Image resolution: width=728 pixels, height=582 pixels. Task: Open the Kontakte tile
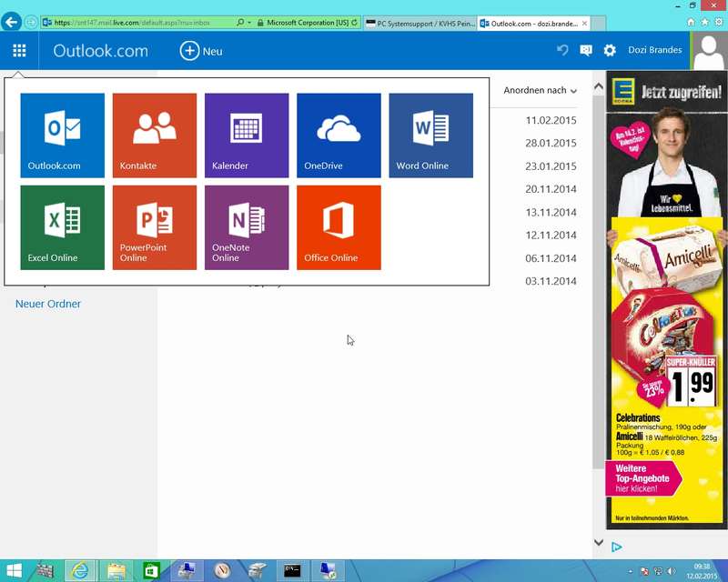pyautogui.click(x=154, y=135)
